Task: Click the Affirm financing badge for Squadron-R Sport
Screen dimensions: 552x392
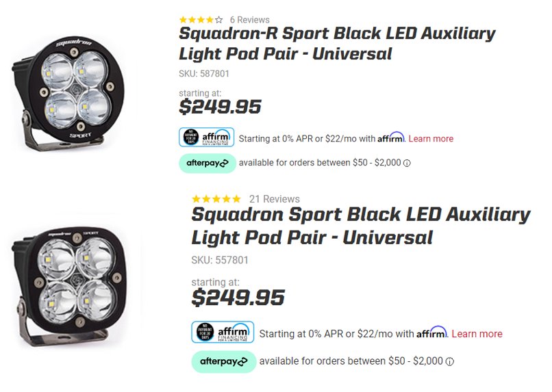Action: coord(207,137)
